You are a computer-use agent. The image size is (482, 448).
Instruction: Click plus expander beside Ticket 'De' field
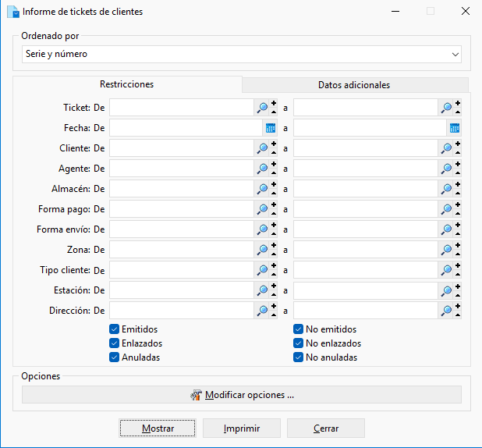274,103
